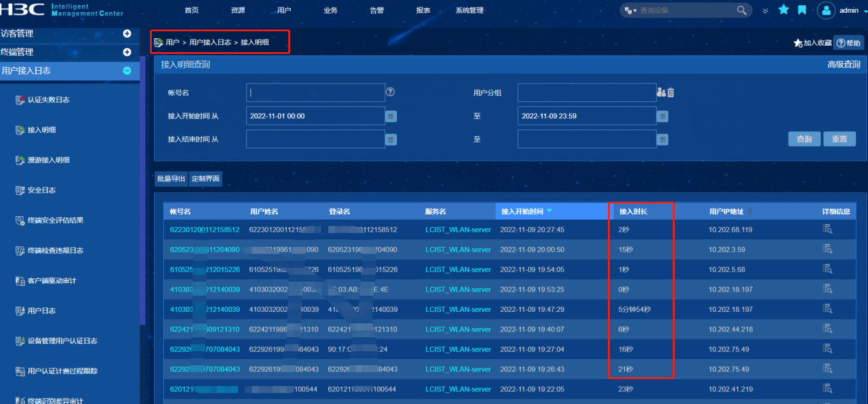The height and width of the screenshot is (404, 868).
Task: Open the 告警 top menu
Action: point(377,10)
